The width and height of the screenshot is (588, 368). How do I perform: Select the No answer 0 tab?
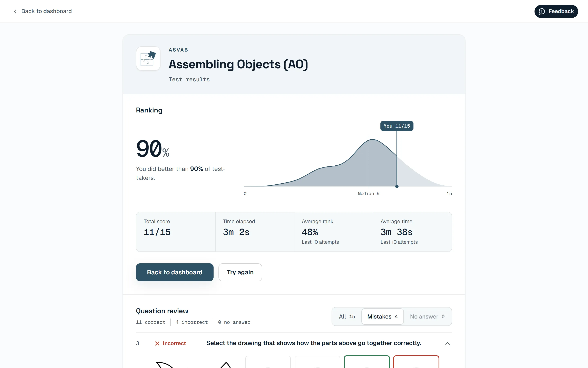point(427,316)
